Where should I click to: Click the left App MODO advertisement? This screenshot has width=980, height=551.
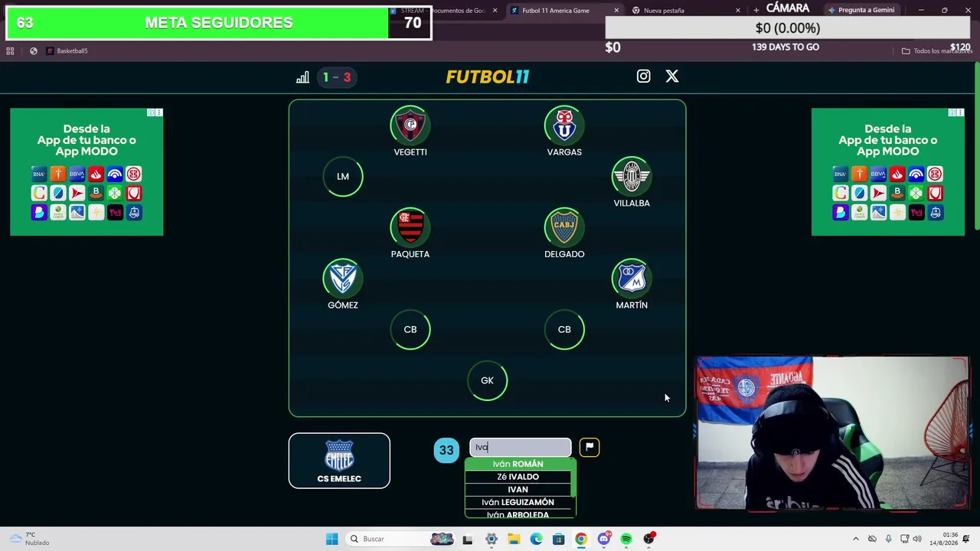pos(87,171)
